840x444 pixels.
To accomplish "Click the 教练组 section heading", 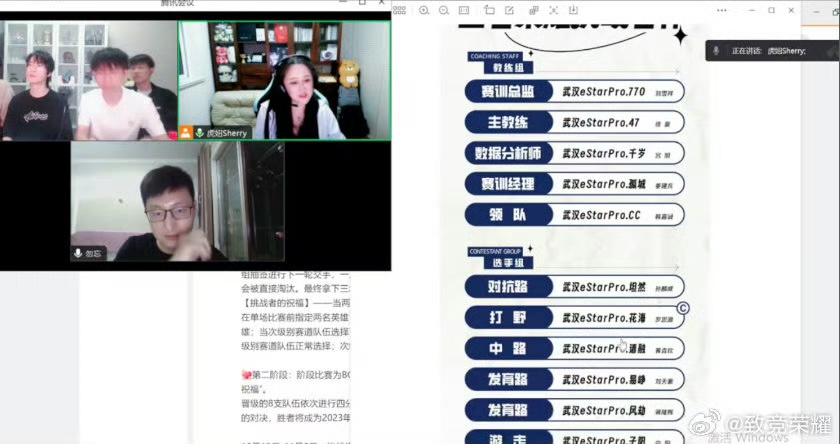I will 508,67.
